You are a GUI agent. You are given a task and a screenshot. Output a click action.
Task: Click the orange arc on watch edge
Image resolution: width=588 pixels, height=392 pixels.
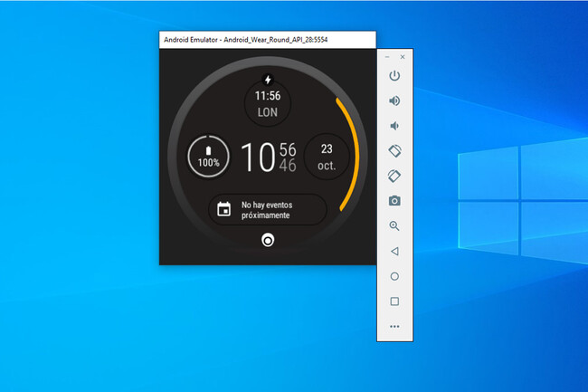point(356,155)
